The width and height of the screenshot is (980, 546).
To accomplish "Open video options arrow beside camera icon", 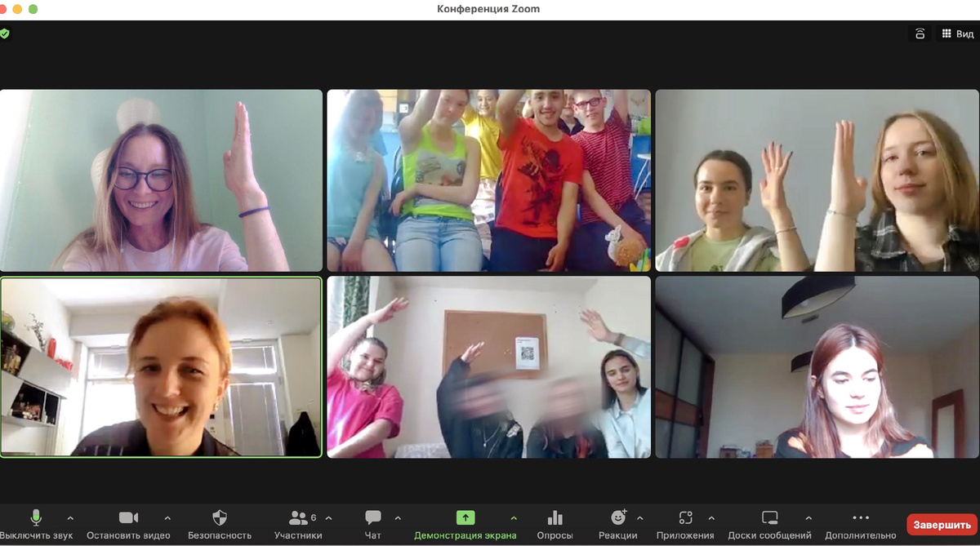I will click(167, 518).
